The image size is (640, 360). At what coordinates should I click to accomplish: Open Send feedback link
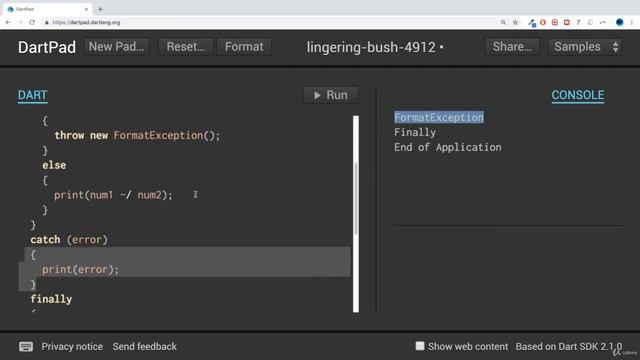144,347
